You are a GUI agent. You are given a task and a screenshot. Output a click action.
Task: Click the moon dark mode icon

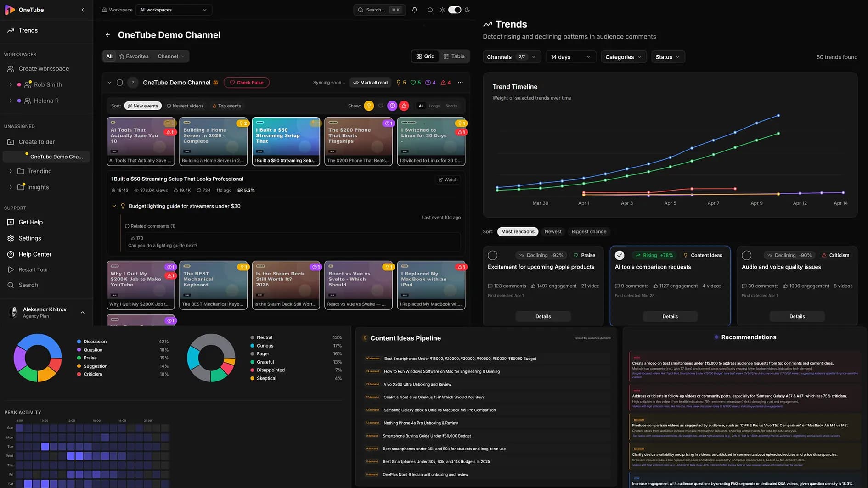pos(467,10)
